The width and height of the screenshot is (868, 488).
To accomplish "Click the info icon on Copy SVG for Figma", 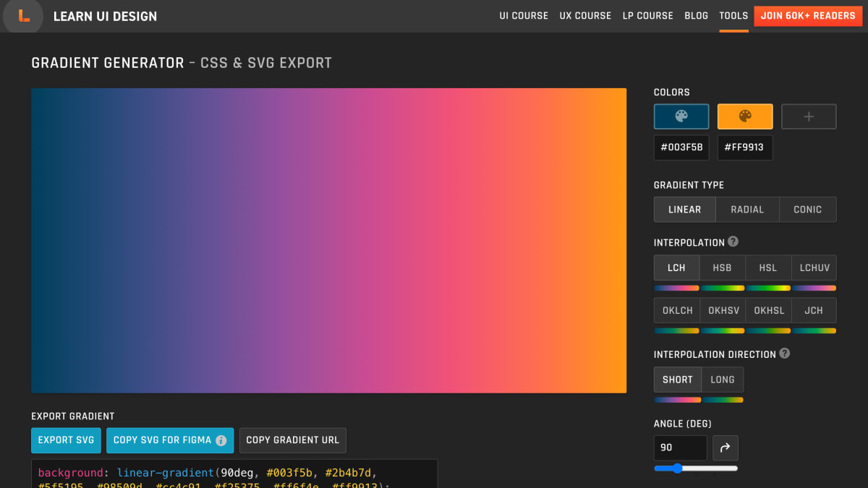I will (221, 440).
